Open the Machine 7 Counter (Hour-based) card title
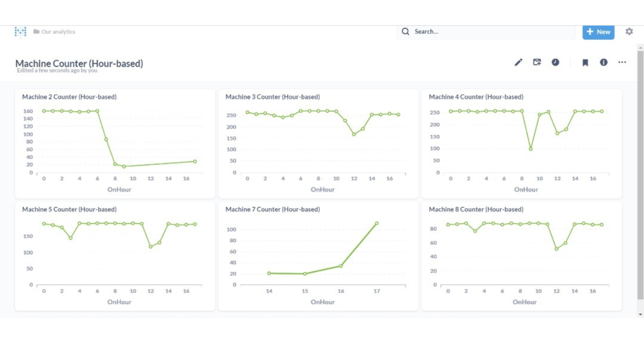 [272, 210]
